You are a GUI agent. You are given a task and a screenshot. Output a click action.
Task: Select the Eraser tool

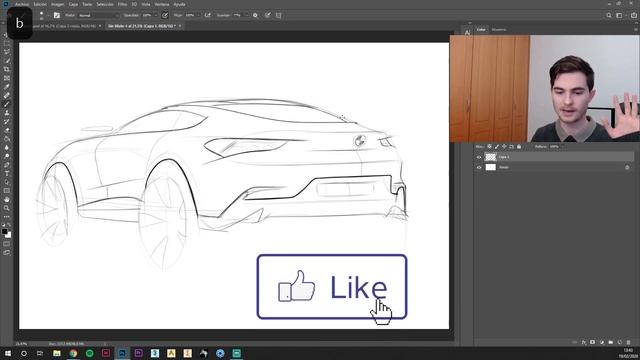7,130
